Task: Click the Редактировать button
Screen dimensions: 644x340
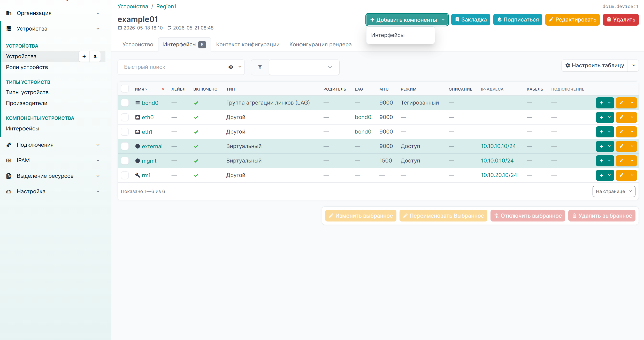Action: pos(572,20)
